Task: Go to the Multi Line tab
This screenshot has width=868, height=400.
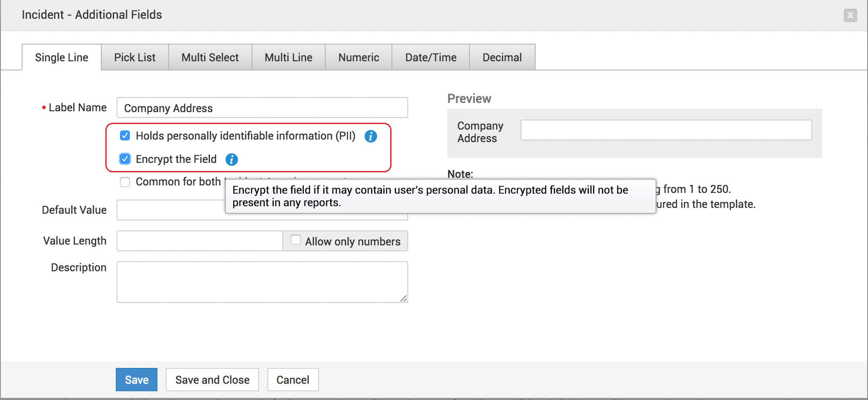Action: pos(288,57)
